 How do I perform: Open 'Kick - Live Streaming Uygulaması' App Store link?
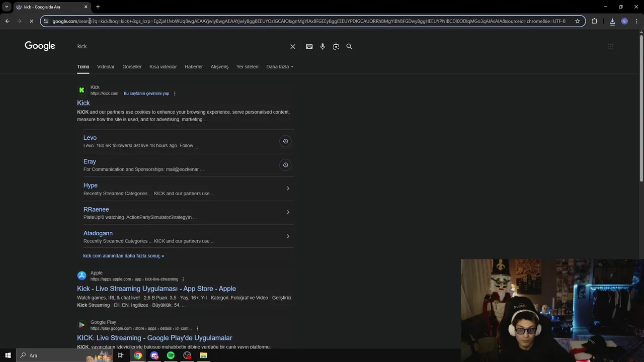click(156, 289)
